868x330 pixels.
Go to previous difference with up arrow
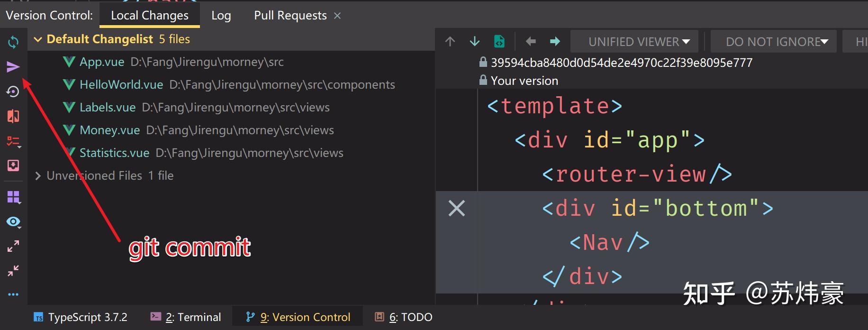[450, 42]
